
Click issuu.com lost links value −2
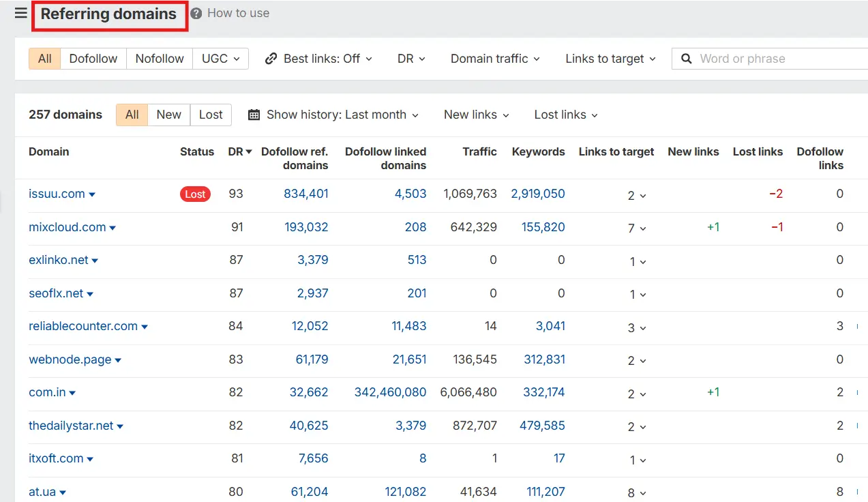(x=776, y=194)
